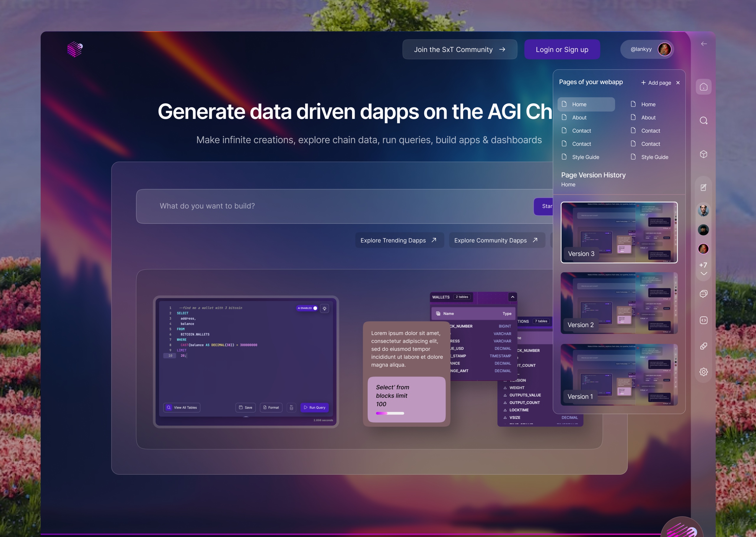
Task: Click View All Tables button
Action: pos(182,407)
